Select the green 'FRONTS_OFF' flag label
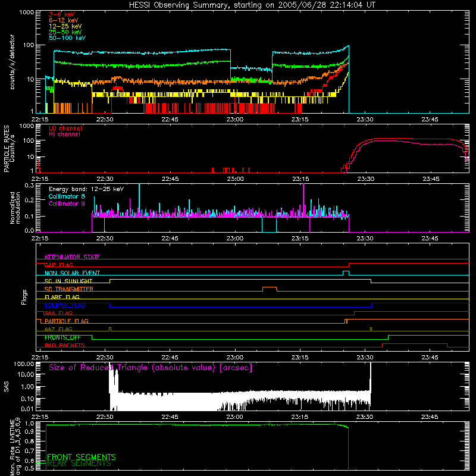476x476 pixels. [x=62, y=337]
